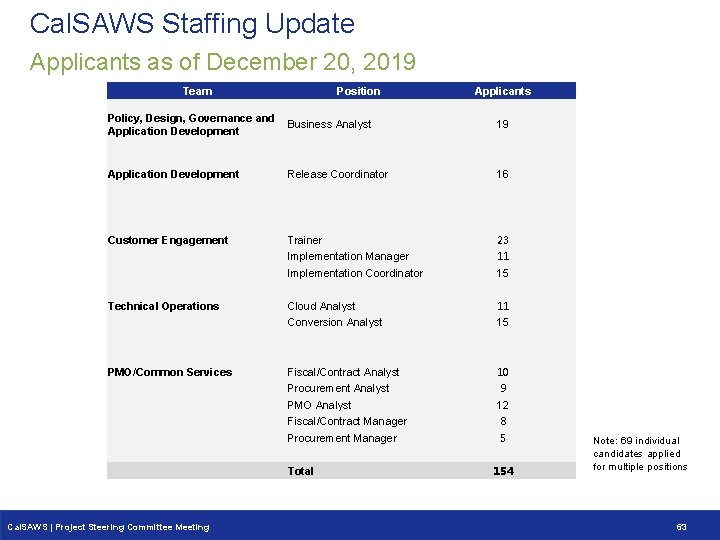The width and height of the screenshot is (720, 540).
Task: Click the 'PMO Analyst' position
Action: click(x=319, y=405)
